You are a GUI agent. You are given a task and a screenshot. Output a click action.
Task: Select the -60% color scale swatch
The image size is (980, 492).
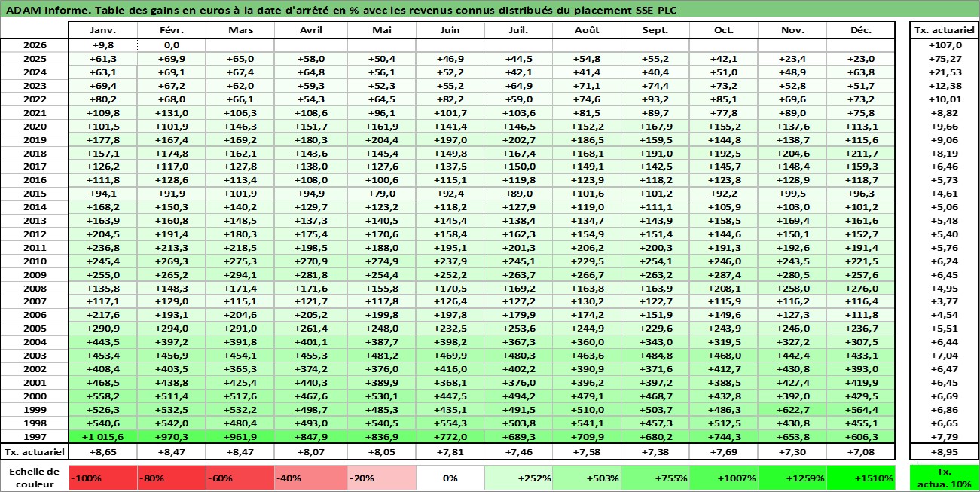pyautogui.click(x=240, y=478)
